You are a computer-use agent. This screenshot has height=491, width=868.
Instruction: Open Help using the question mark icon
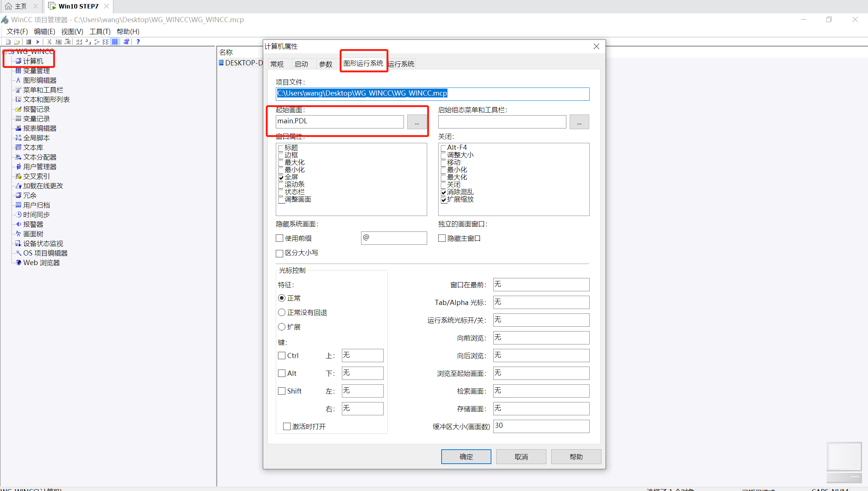[x=138, y=42]
